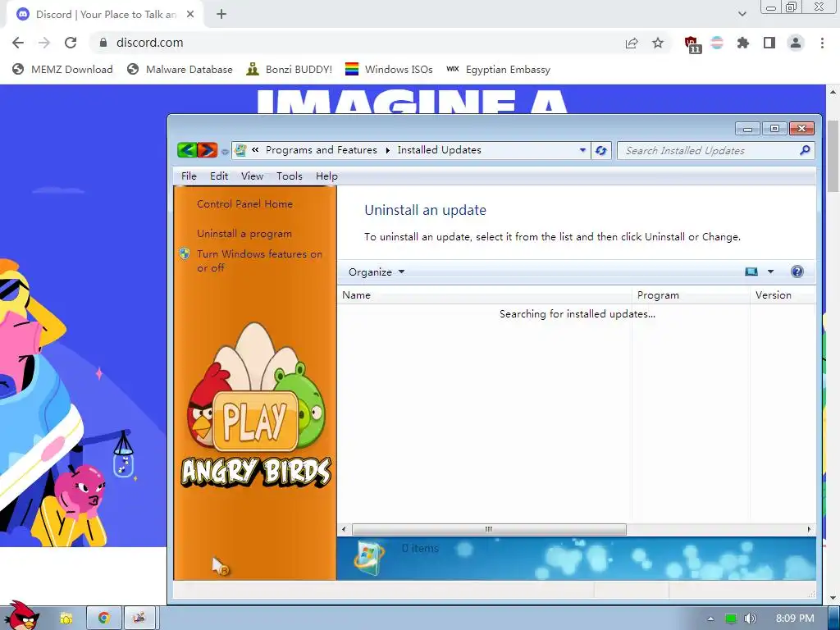Viewport: 840px width, 630px height.
Task: Open recent pages dropdown beside nav arrows
Action: coord(225,152)
